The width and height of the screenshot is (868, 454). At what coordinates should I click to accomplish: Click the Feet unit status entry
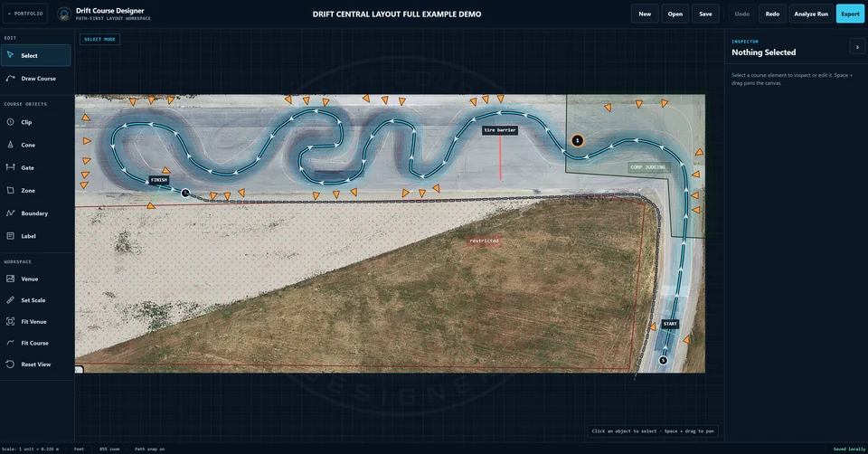[80, 449]
